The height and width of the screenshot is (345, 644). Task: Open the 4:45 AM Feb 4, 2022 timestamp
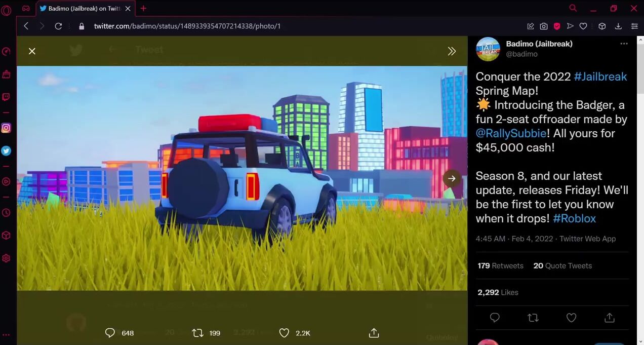click(514, 239)
